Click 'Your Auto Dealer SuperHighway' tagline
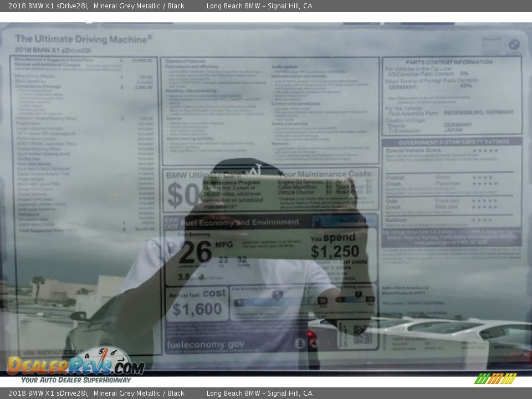This screenshot has height=399, width=532. click(76, 380)
